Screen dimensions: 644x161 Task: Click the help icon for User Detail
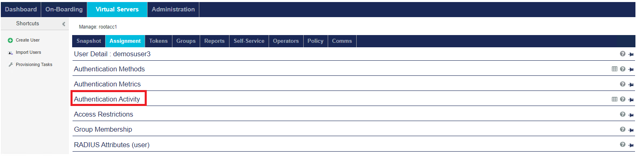click(622, 54)
